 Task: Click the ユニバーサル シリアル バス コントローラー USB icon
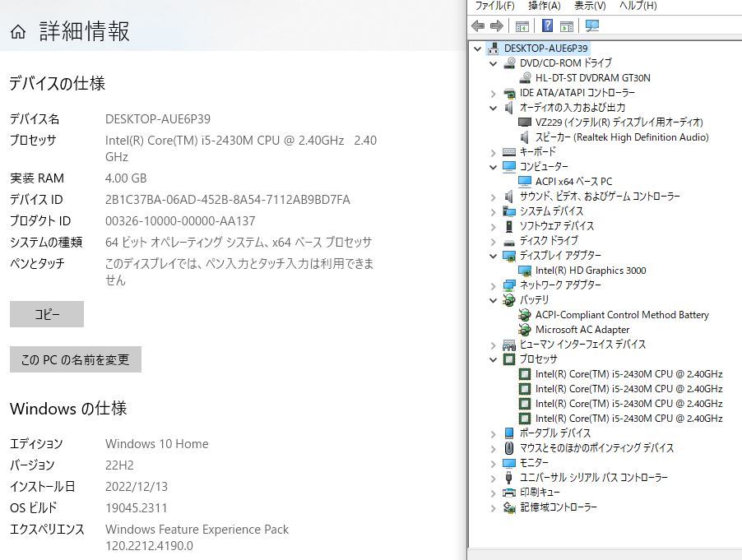pyautogui.click(x=509, y=478)
